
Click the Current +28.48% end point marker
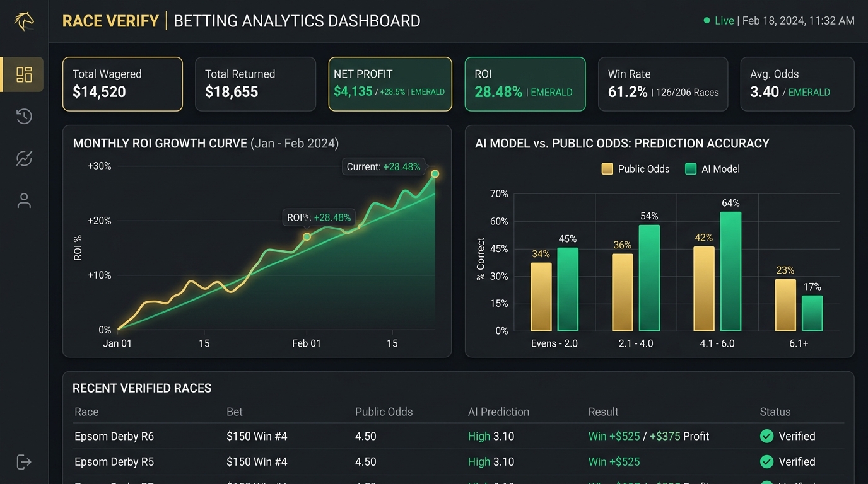tap(435, 174)
